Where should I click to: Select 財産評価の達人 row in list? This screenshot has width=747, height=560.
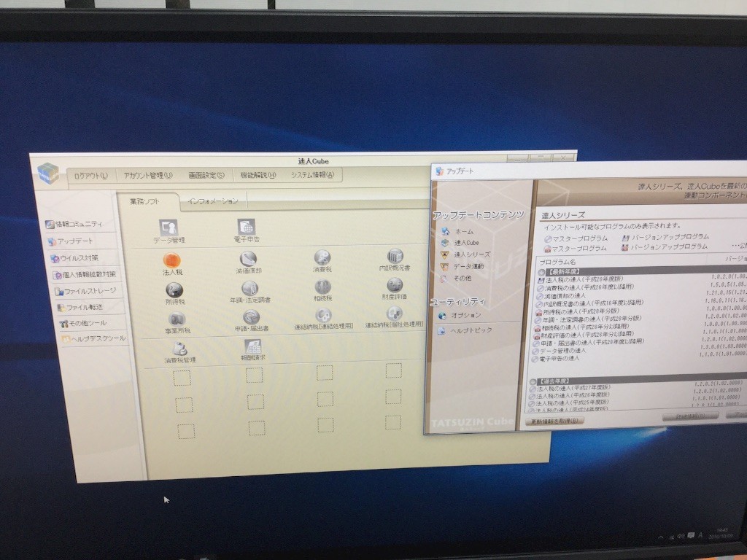[584, 335]
